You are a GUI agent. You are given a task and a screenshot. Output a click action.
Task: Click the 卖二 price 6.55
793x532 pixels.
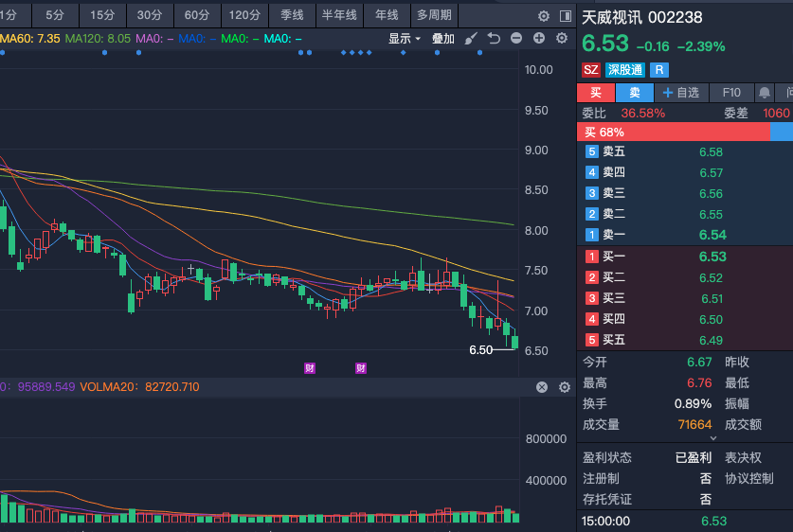(712, 215)
